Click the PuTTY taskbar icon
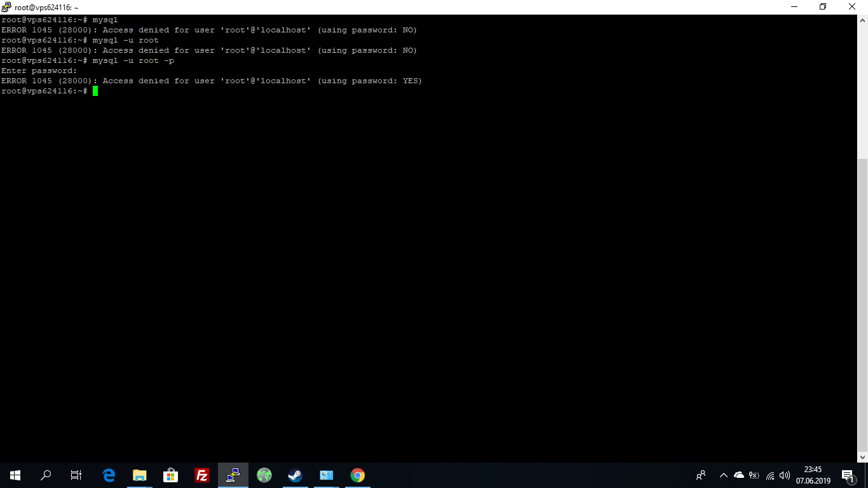The height and width of the screenshot is (488, 868). [x=233, y=475]
